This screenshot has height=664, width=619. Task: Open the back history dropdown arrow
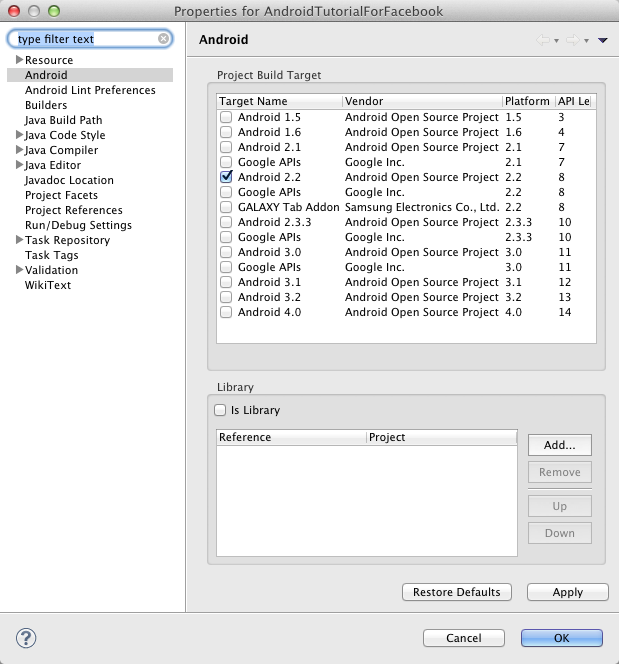(556, 41)
